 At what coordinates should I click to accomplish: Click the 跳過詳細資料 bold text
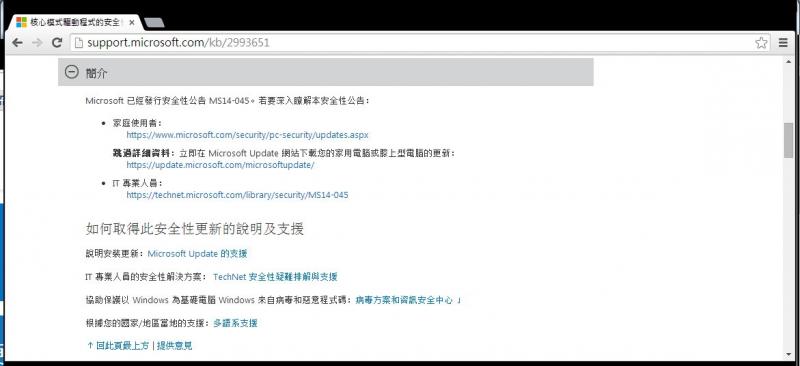pos(143,153)
